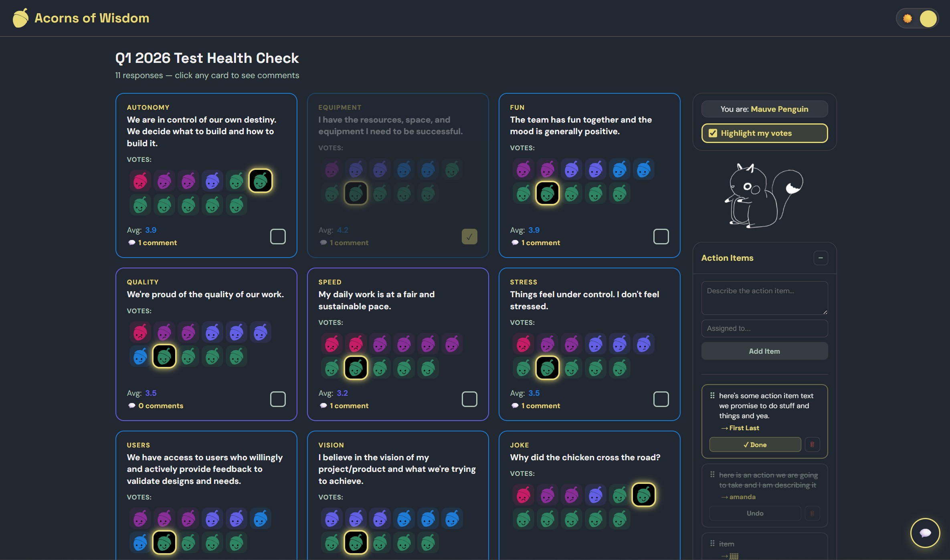This screenshot has width=950, height=560.
Task: Open the Vision card statement text
Action: [x=397, y=469]
